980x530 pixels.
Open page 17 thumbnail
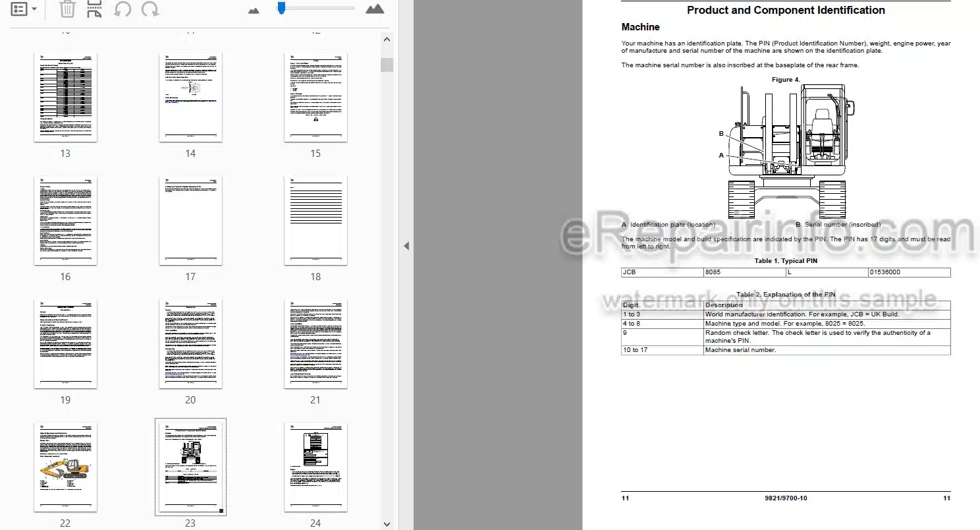(x=190, y=221)
